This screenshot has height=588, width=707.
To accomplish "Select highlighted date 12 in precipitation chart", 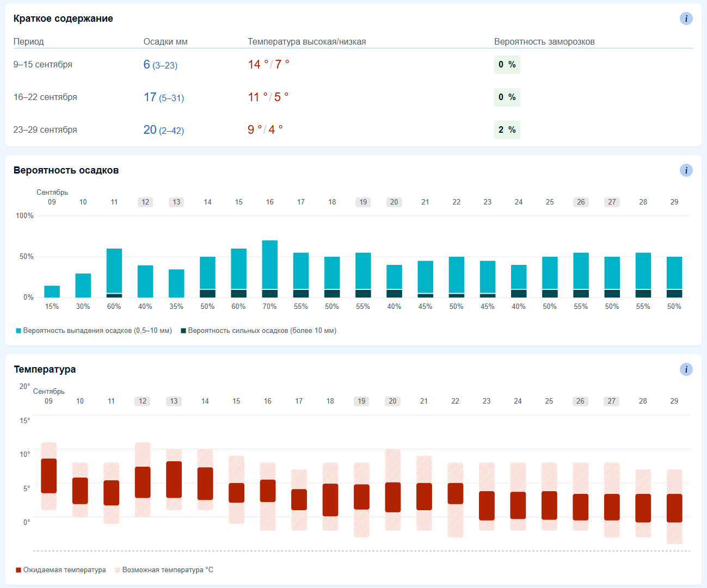I will coord(145,202).
